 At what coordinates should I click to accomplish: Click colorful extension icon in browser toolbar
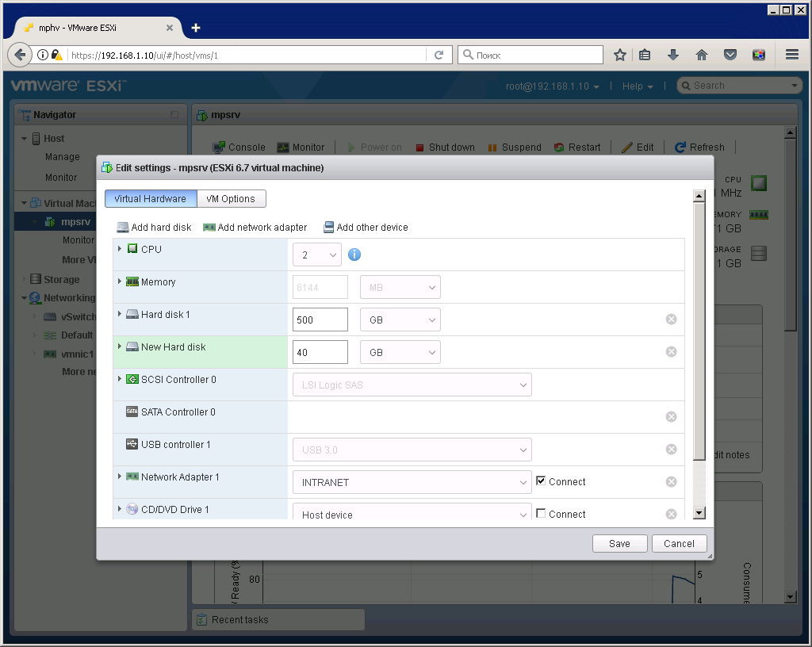(759, 55)
